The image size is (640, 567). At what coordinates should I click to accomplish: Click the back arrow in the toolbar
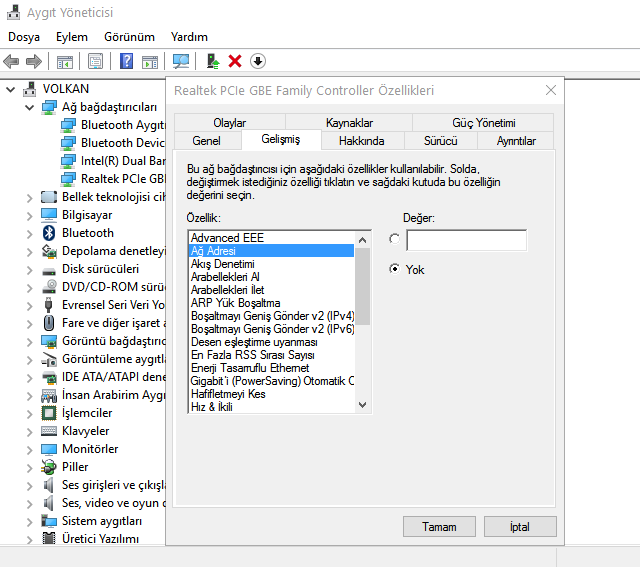tap(12, 61)
